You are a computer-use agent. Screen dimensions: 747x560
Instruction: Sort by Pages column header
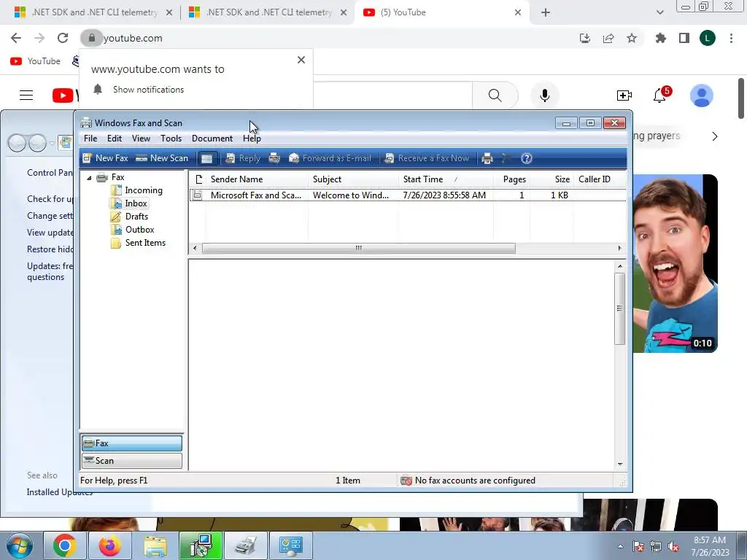(511, 179)
